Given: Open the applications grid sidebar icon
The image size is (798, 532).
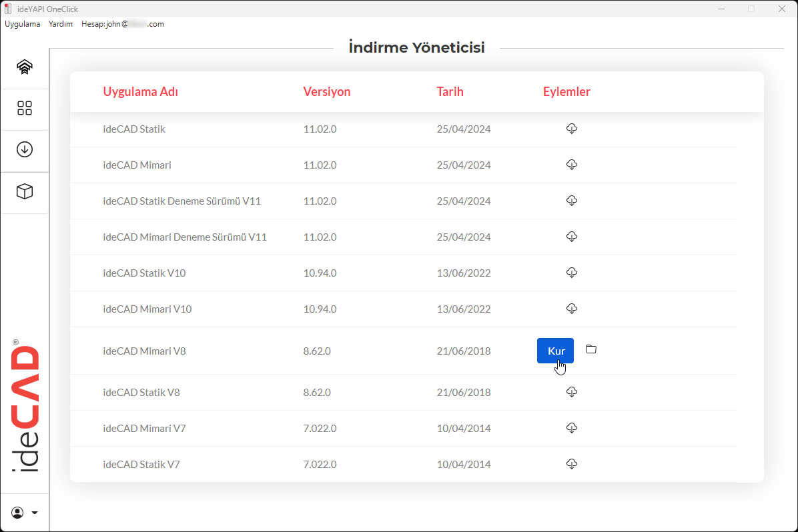Looking at the screenshot, I should tap(25, 108).
